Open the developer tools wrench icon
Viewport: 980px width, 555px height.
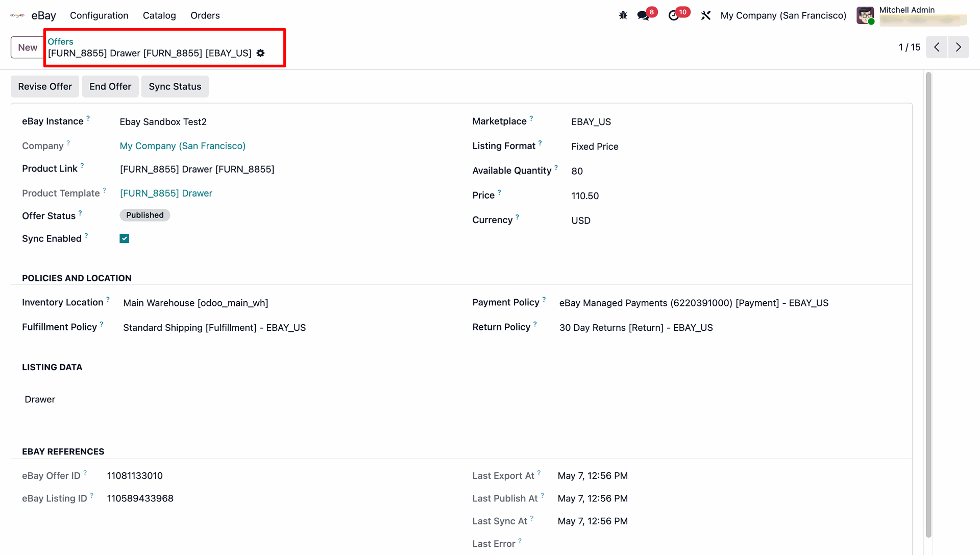click(706, 15)
